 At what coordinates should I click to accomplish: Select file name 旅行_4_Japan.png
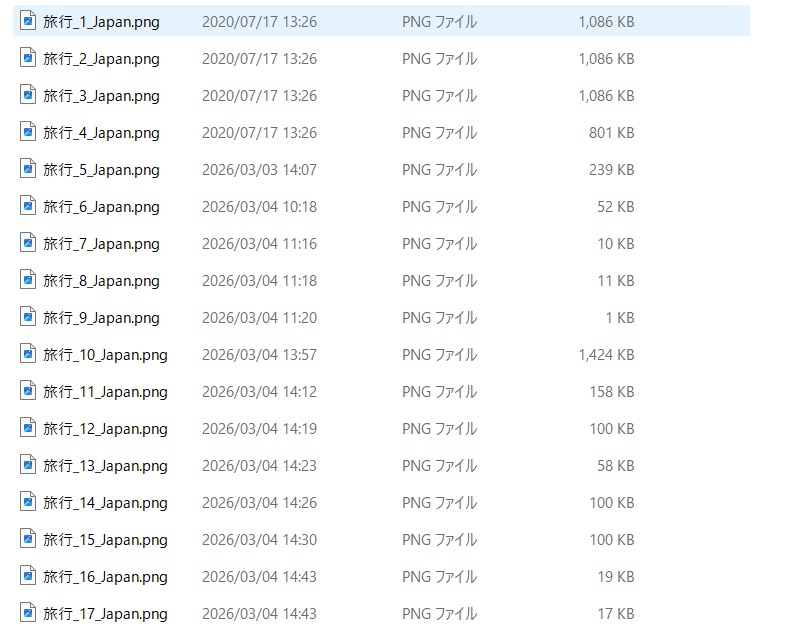(x=101, y=133)
